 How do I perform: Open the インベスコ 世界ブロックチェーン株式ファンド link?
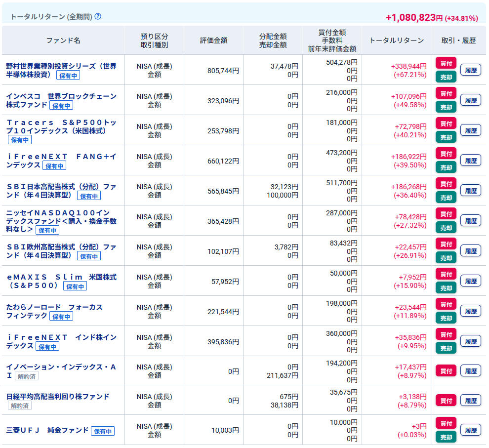[61, 100]
